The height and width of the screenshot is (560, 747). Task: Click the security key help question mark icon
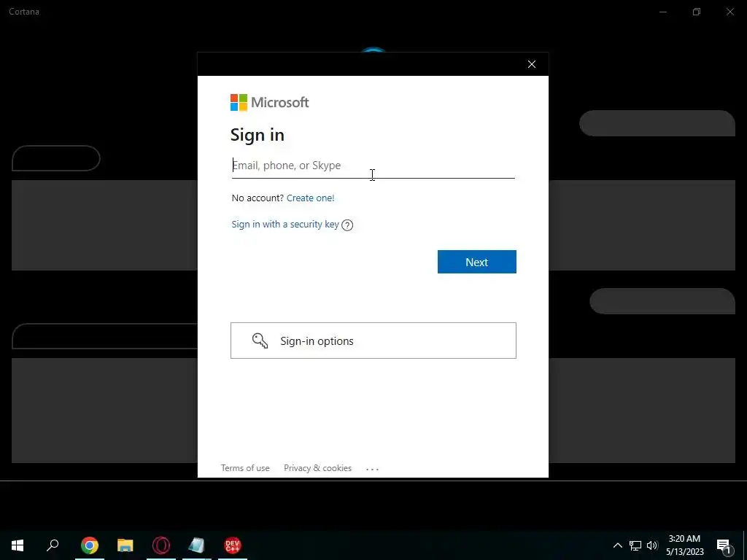pyautogui.click(x=347, y=225)
